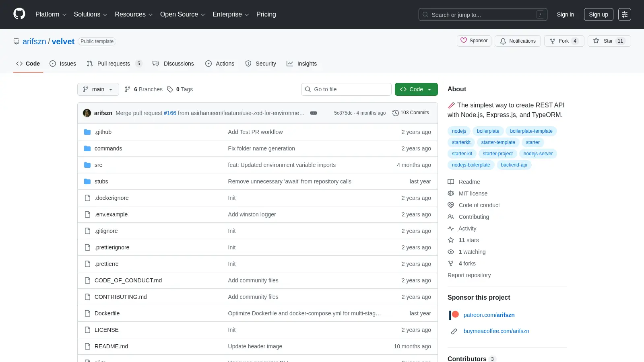
Task: Expand the commit message ellipsis
Action: 314,113
